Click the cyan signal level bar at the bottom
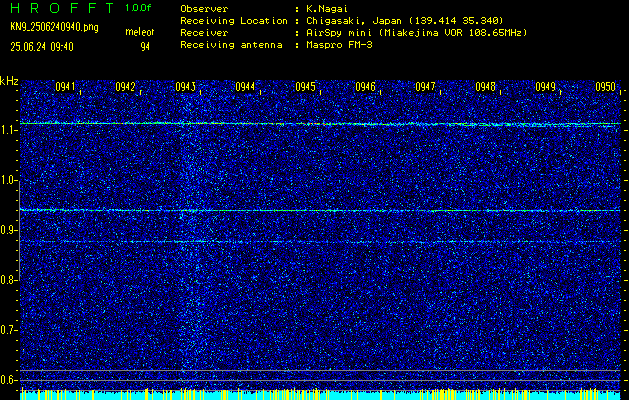Image resolution: width=629 pixels, height=400 pixels. click(320, 395)
